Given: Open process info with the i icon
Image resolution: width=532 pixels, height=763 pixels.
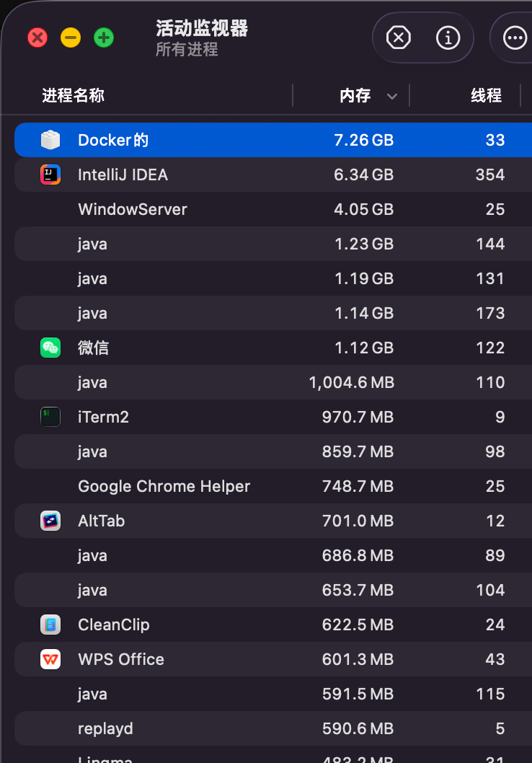Looking at the screenshot, I should [x=448, y=38].
